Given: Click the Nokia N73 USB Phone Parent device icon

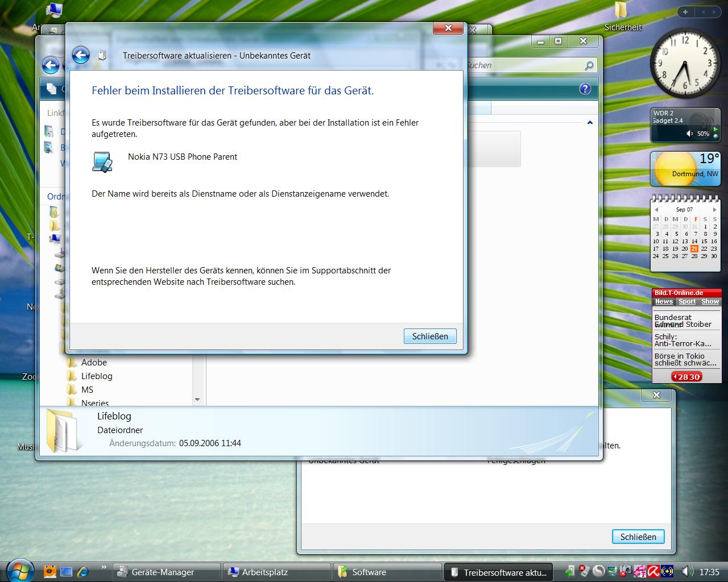Looking at the screenshot, I should click(x=103, y=161).
